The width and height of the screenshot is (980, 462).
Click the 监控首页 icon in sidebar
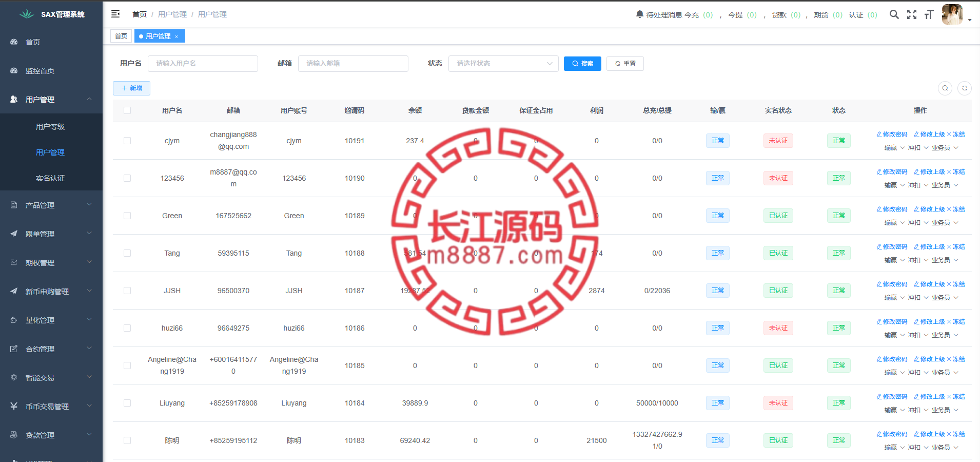tap(14, 70)
